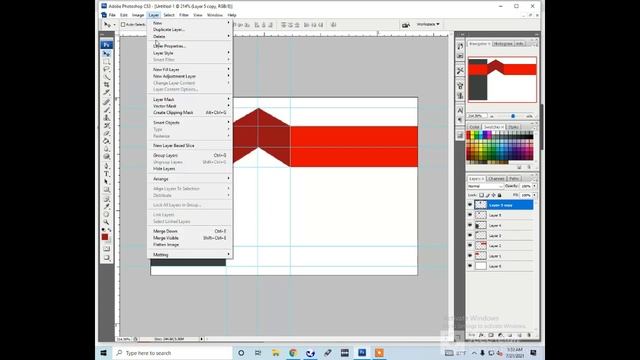
Task: Click the foreground color swatch
Action: [105, 237]
